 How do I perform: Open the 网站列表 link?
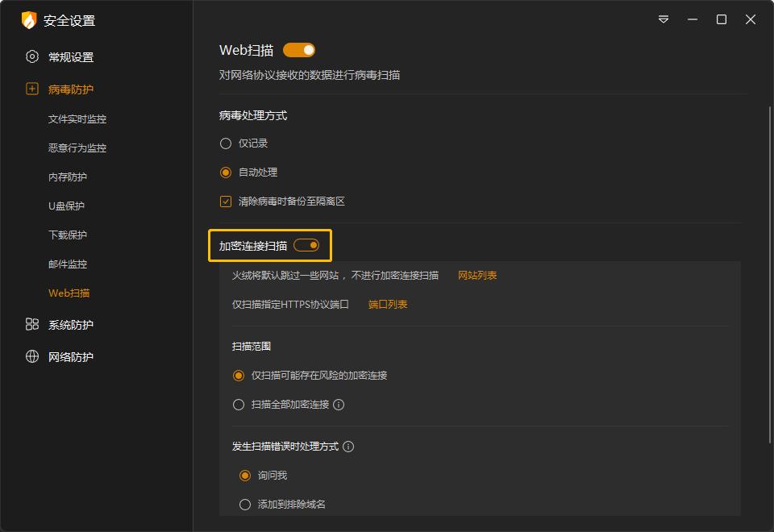(477, 276)
